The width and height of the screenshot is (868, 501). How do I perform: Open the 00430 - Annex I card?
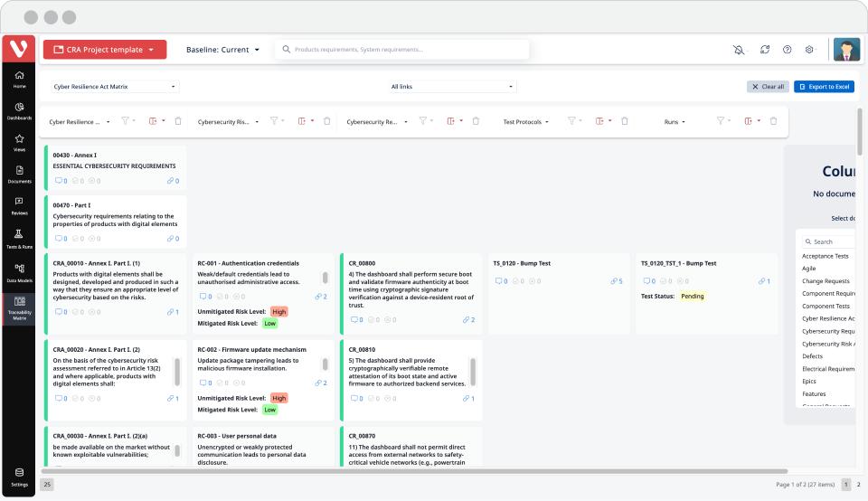tap(116, 167)
